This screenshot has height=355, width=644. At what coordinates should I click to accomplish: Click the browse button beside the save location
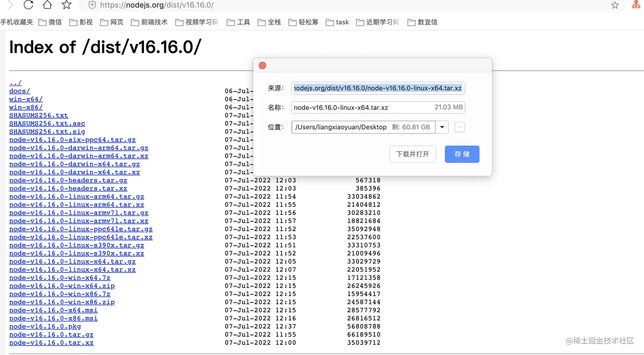click(459, 127)
